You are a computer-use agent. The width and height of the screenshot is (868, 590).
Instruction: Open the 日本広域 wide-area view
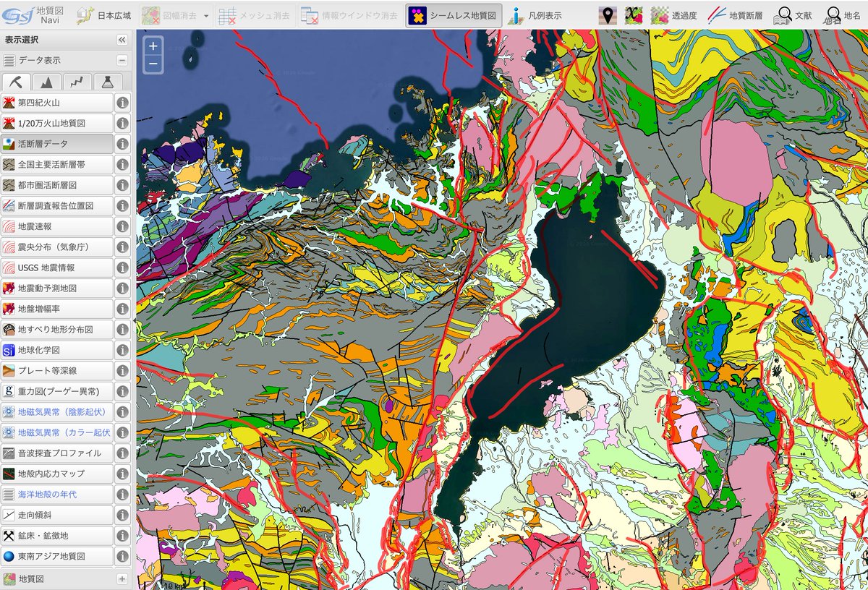pos(105,15)
